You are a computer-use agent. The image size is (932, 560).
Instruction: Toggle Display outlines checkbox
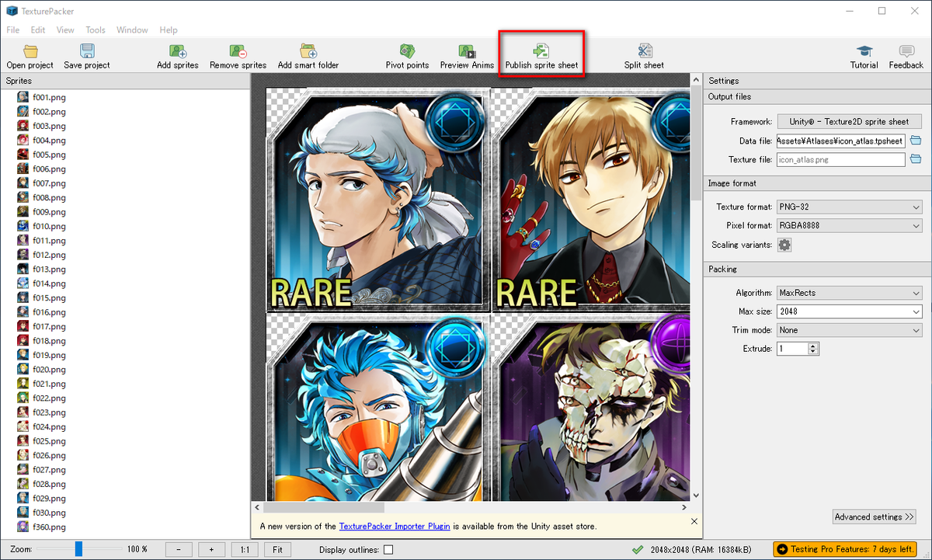point(388,550)
